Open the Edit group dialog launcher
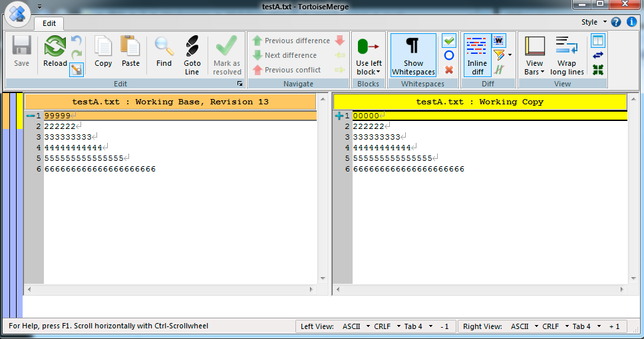The height and width of the screenshot is (339, 644). [x=240, y=84]
